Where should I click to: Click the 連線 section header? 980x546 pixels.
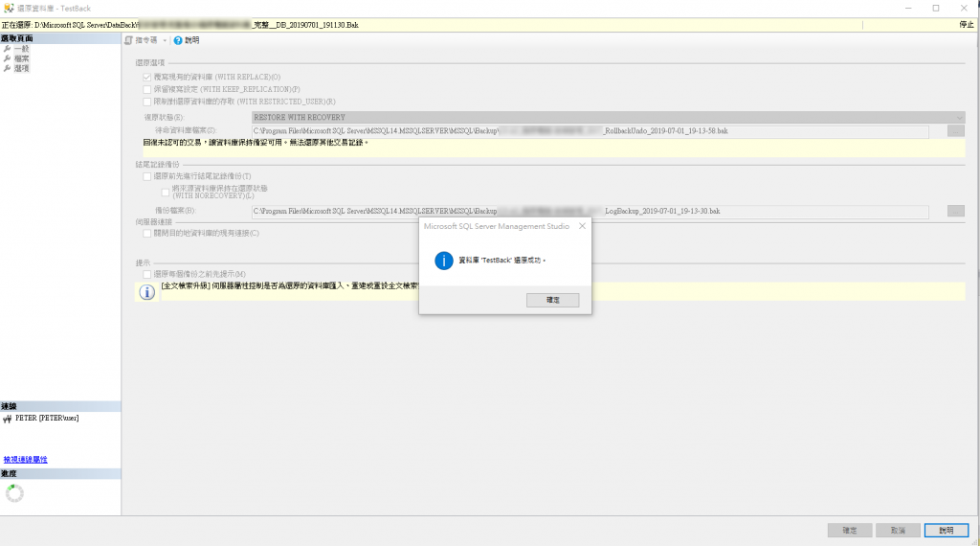pos(60,406)
